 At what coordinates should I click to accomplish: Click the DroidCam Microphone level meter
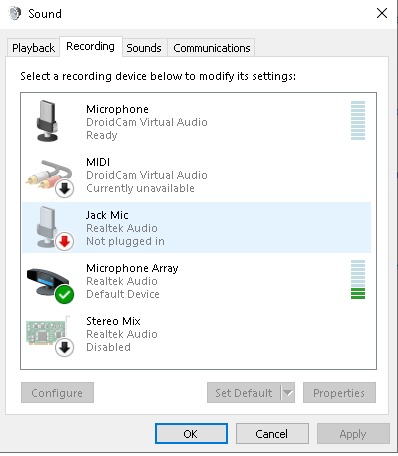click(x=358, y=121)
